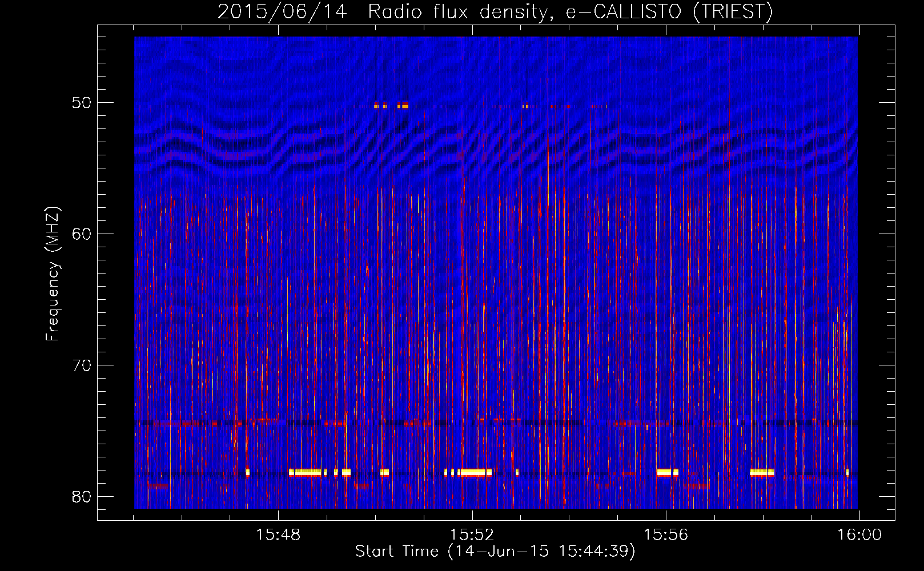Click the 15:52 time tick label
This screenshot has height=571, width=924.
click(472, 535)
